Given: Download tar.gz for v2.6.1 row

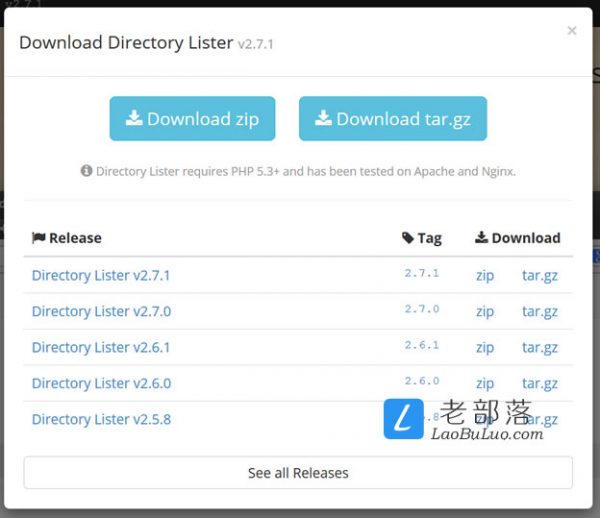Looking at the screenshot, I should (x=540, y=348).
